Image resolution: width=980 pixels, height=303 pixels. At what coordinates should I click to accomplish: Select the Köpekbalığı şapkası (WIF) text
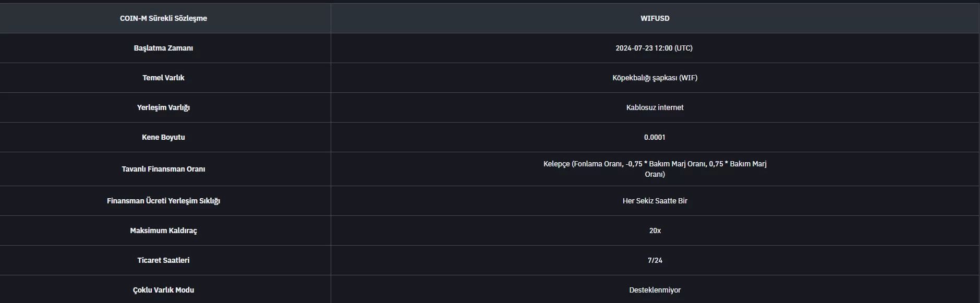655,78
